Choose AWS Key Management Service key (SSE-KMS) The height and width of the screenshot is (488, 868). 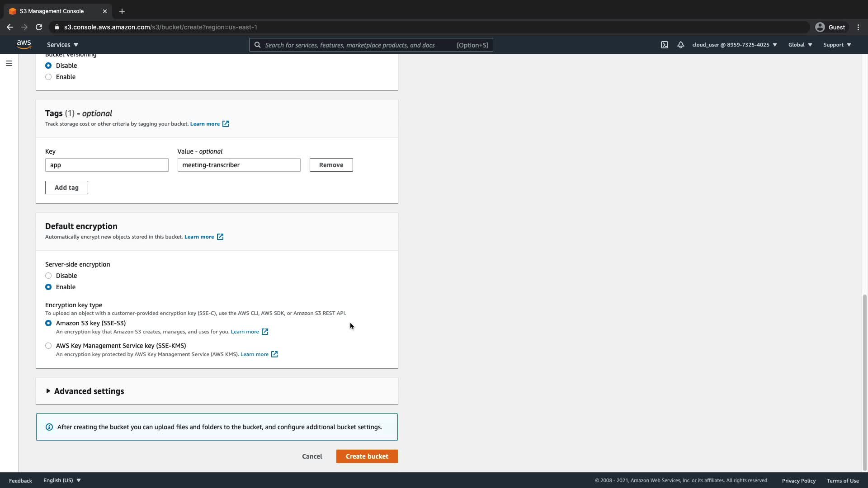pos(48,346)
